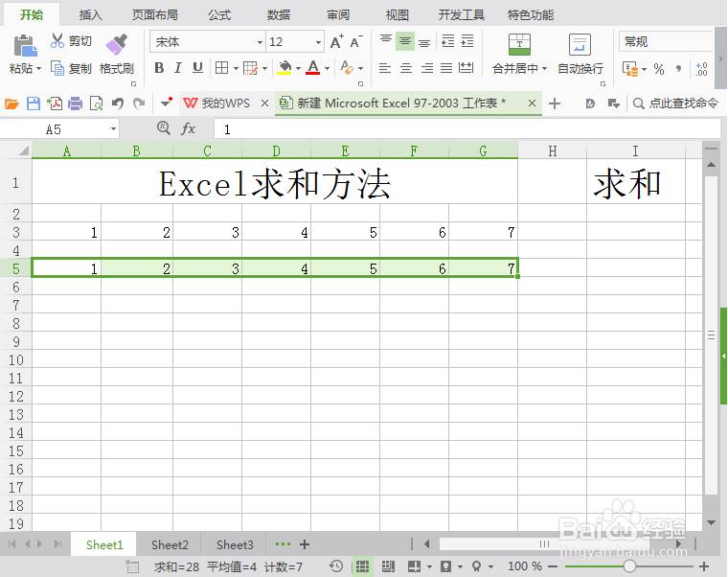This screenshot has width=728, height=577.
Task: Open the 数据 ribbon tab
Action: (279, 15)
